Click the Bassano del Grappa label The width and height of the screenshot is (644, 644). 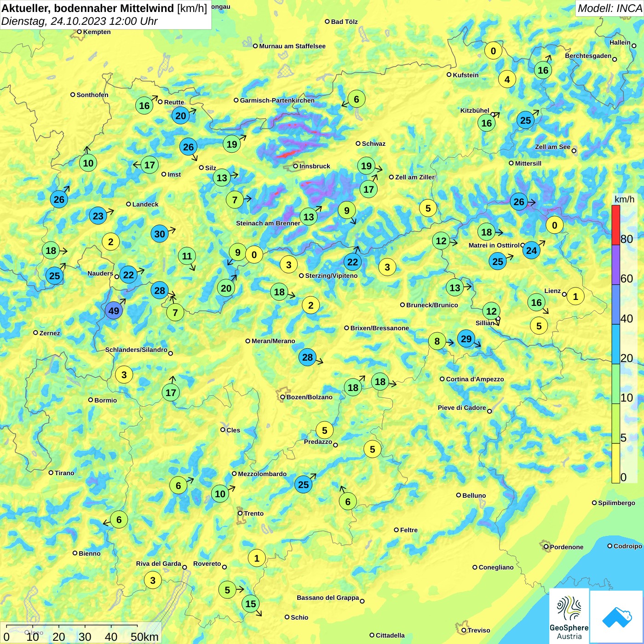(328, 598)
